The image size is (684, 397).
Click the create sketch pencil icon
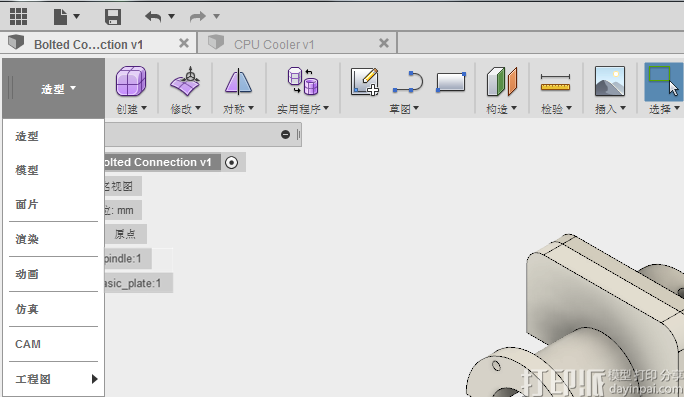click(365, 82)
